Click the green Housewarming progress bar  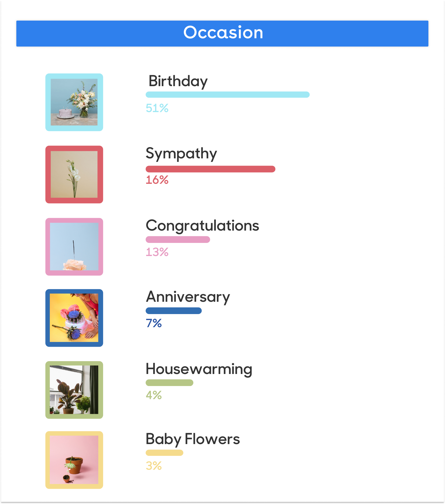tap(169, 383)
